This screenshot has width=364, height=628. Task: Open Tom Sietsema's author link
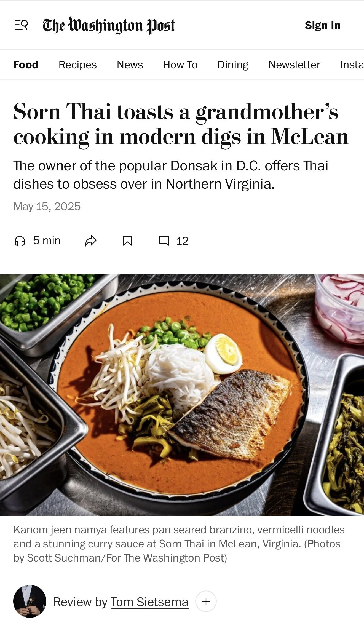tap(149, 602)
